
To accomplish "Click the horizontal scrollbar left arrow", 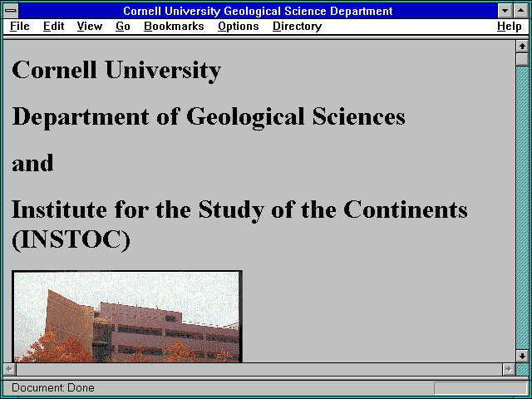I will coord(10,369).
